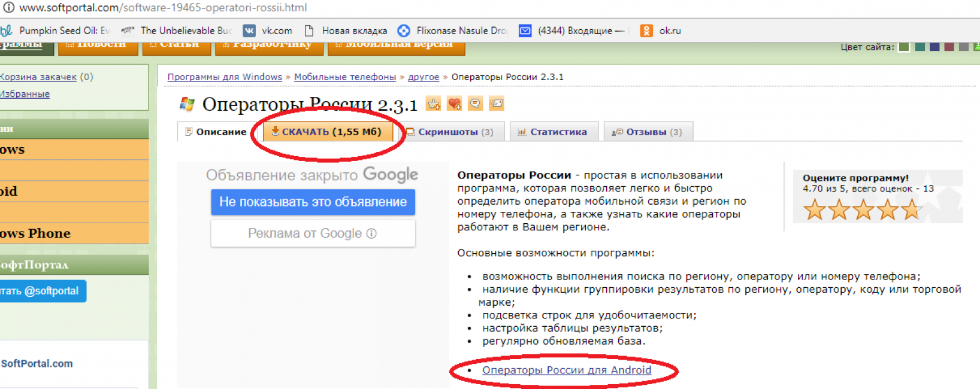This screenshot has width=980, height=389.
Task: Select the dark blue site color swatch
Action: [934, 47]
